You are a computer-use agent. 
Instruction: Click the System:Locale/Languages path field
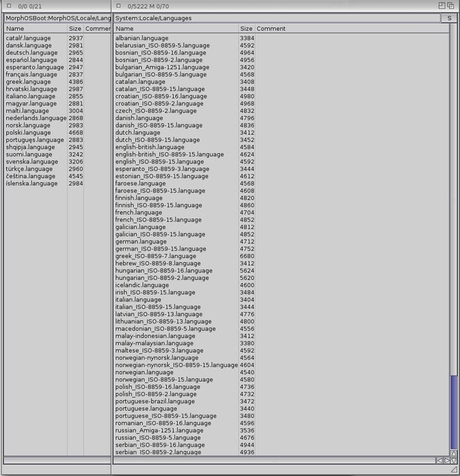[277, 18]
